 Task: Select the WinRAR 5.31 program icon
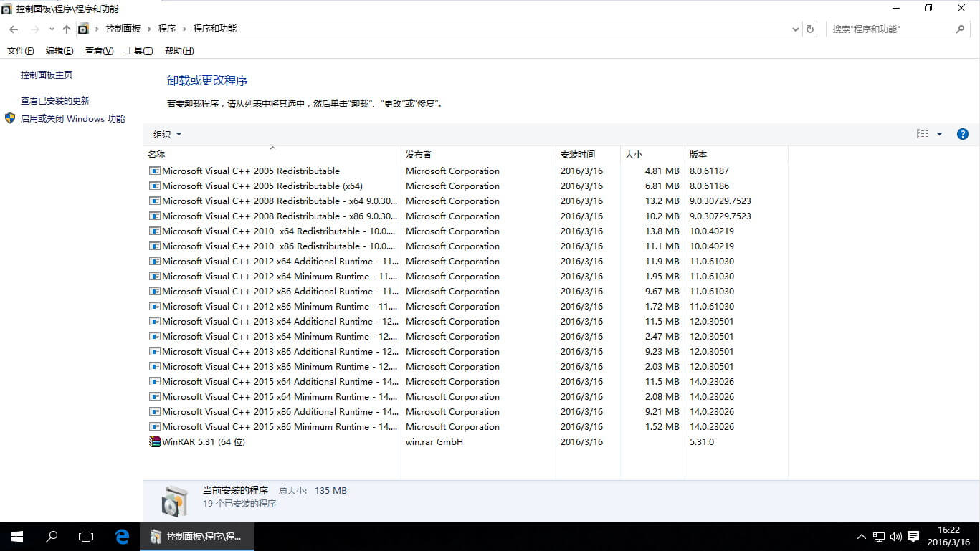coord(155,442)
